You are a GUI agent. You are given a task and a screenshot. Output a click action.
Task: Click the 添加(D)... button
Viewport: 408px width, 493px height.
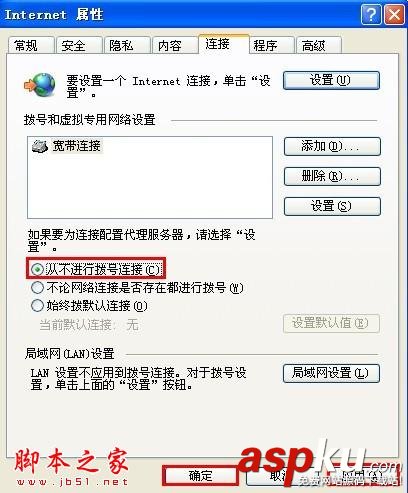[x=332, y=146]
